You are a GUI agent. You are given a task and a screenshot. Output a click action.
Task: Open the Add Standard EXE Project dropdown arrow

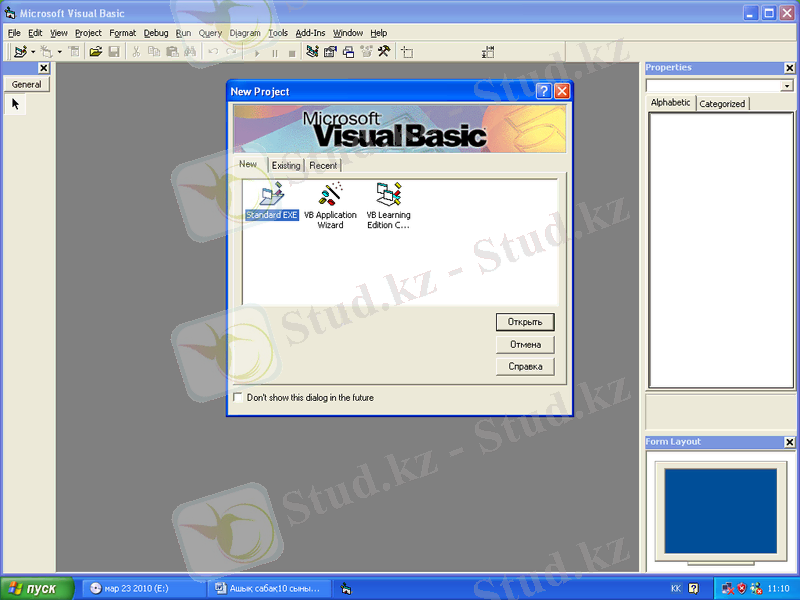pos(33,51)
